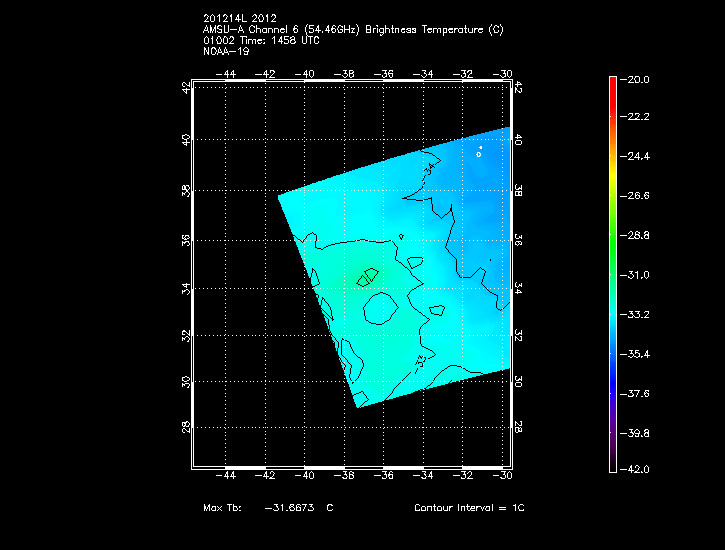
Task: Click the Contour Interval = 1C text
Action: (469, 508)
